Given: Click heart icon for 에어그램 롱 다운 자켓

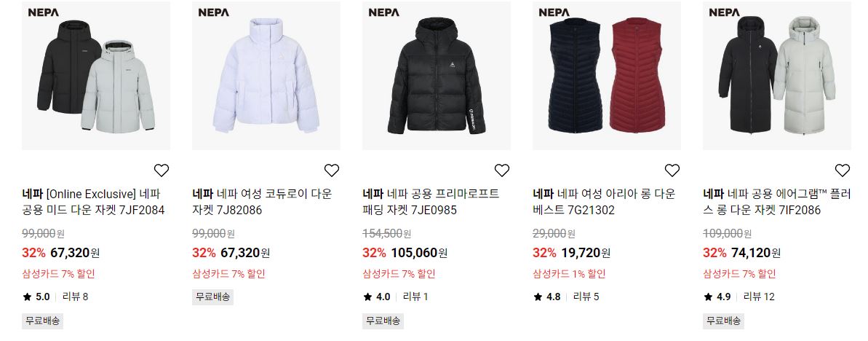Looking at the screenshot, I should (842, 170).
